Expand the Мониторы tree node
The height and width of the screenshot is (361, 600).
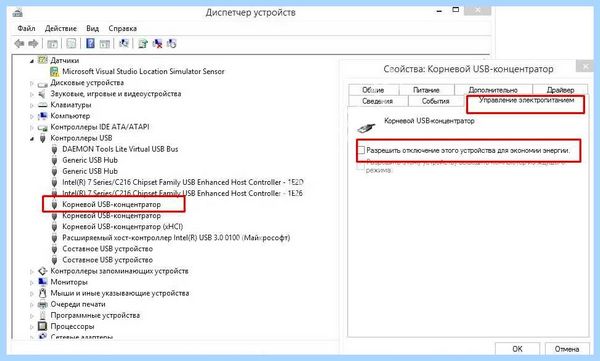[32, 283]
